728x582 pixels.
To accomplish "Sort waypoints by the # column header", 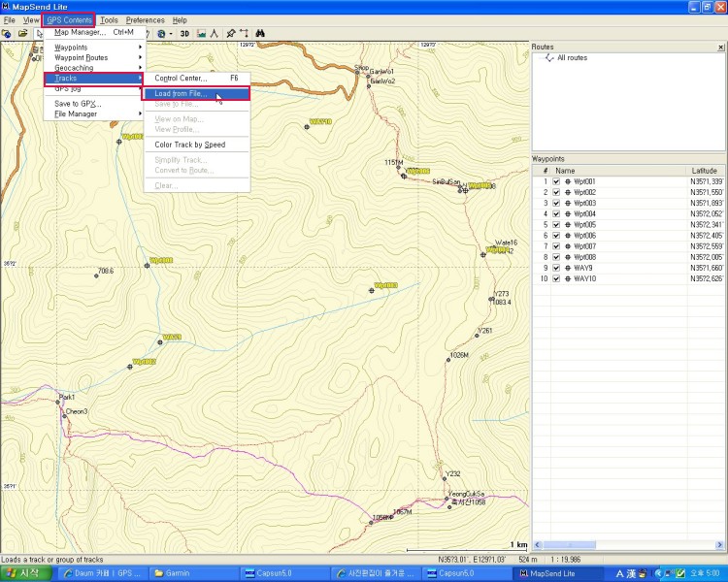I will point(542,171).
